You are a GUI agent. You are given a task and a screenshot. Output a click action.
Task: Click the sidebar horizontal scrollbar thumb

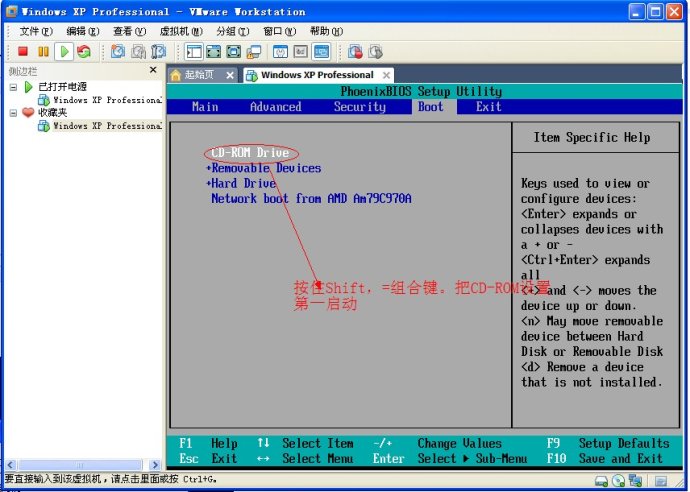pos(80,465)
